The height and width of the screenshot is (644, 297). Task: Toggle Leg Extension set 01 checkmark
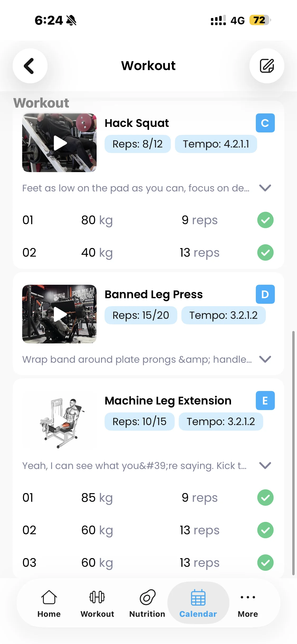265,498
